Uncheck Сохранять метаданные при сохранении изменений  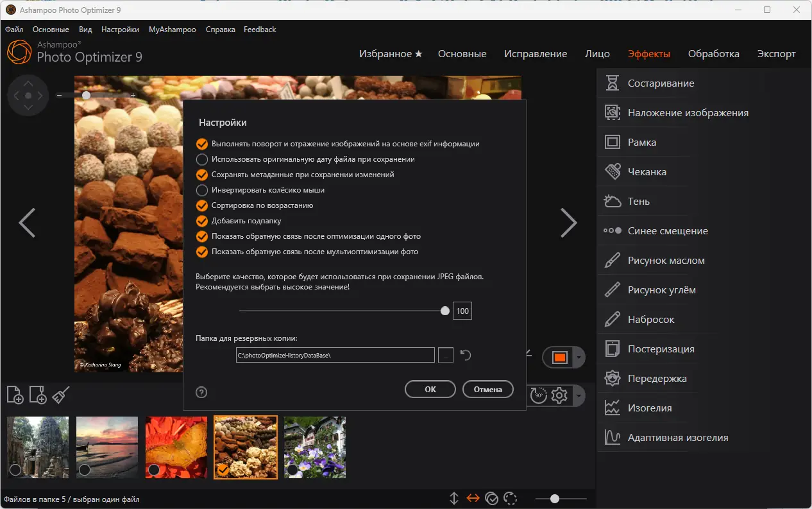201,175
